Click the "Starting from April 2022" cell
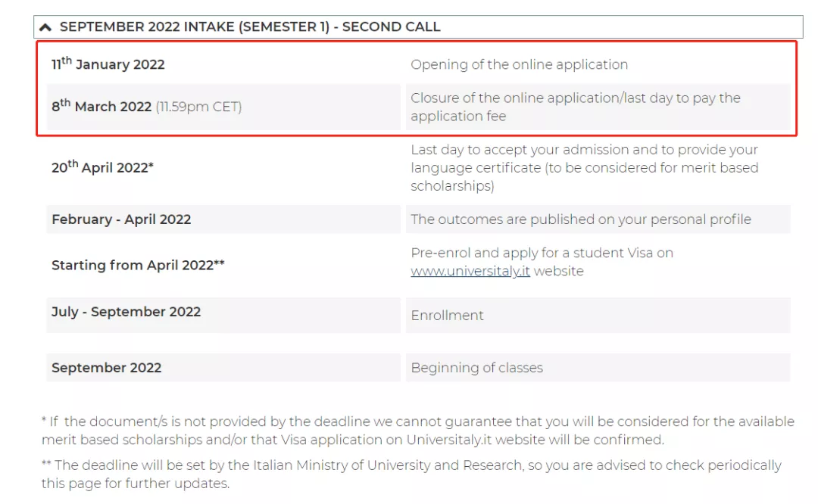 click(x=138, y=265)
